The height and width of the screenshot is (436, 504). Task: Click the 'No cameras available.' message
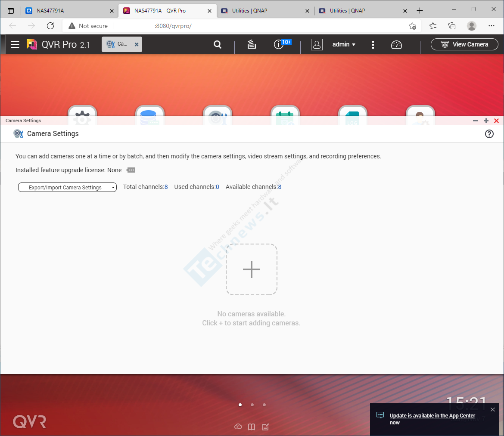[252, 314]
